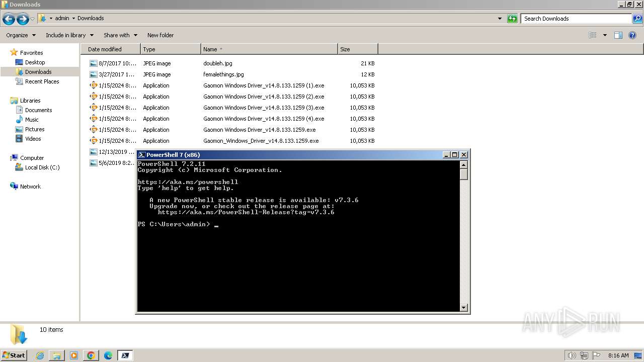
Task: Click the volume speaker tray icon
Action: pos(572,355)
